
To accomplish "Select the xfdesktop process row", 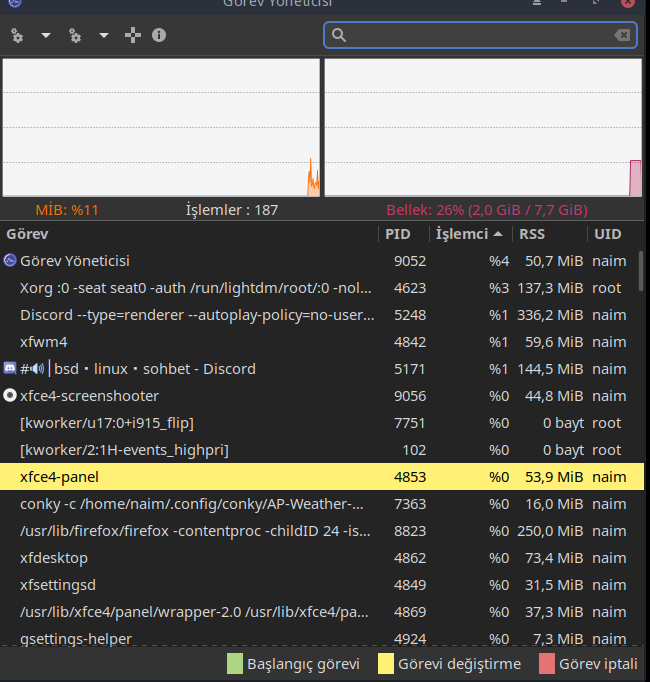I will pyautogui.click(x=200, y=558).
